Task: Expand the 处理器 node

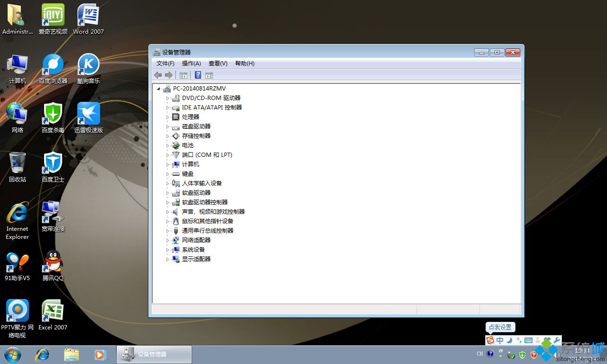Action: (167, 117)
